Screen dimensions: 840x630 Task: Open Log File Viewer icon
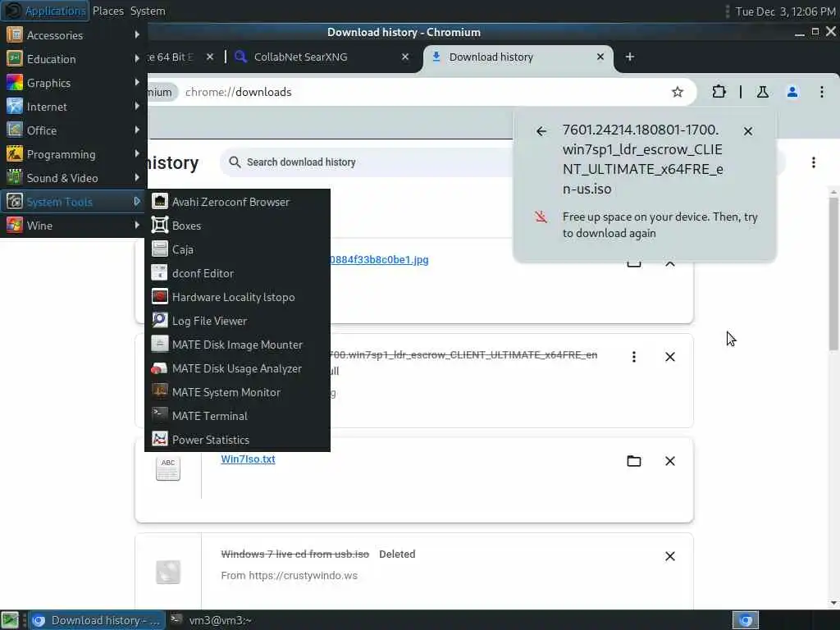pyautogui.click(x=160, y=321)
